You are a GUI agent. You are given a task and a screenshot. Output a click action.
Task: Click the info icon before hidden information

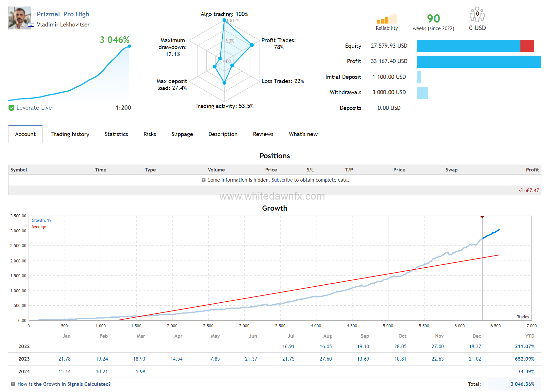tap(203, 180)
